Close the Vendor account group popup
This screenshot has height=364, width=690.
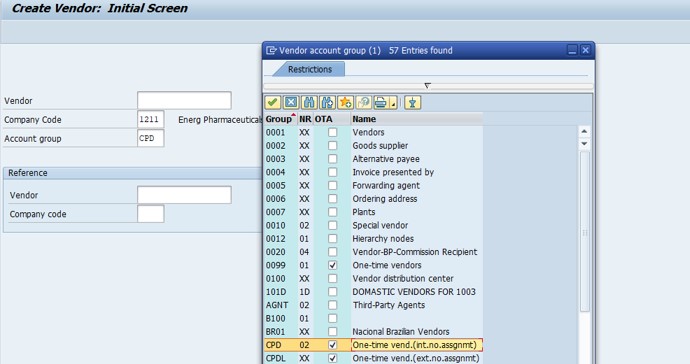pyautogui.click(x=585, y=50)
